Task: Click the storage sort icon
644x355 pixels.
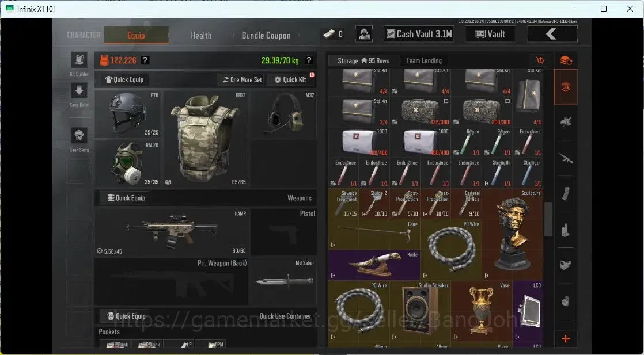Action: tap(540, 60)
